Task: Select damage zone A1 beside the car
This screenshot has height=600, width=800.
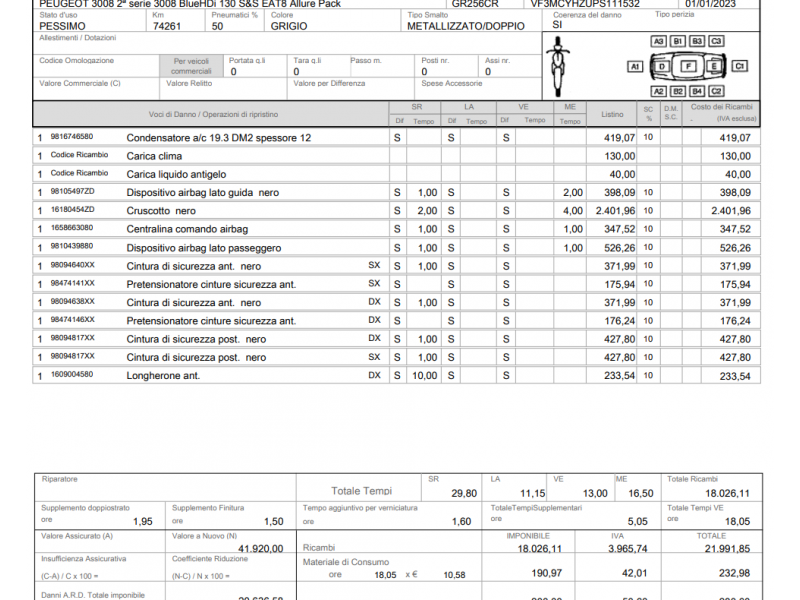Action: coord(635,66)
